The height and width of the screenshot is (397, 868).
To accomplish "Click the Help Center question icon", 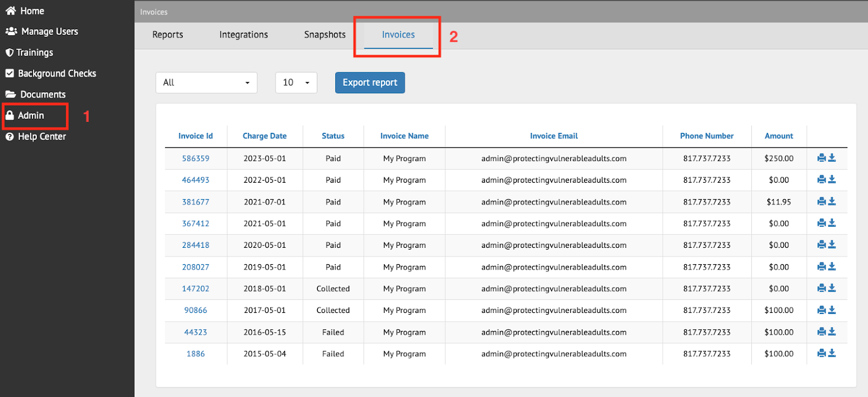I will point(9,137).
